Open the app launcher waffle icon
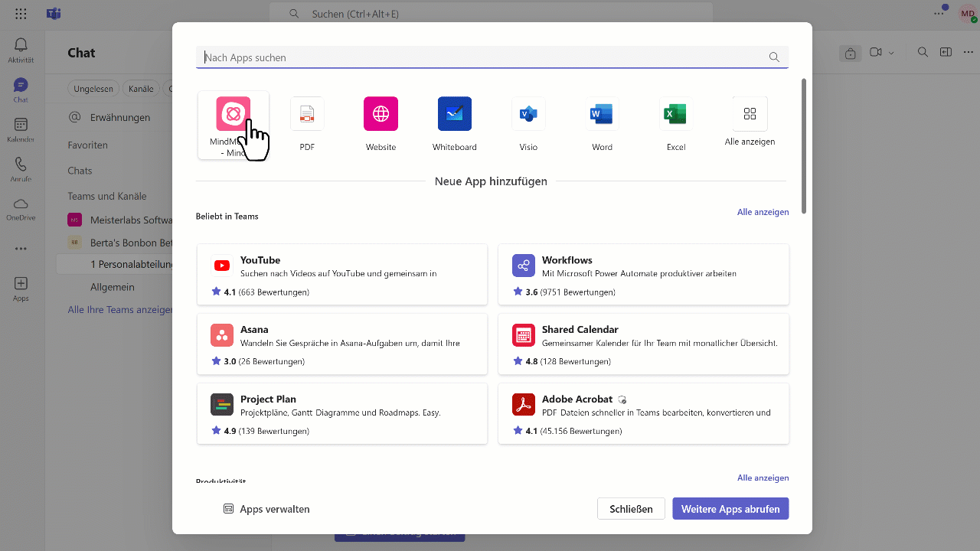 click(21, 14)
